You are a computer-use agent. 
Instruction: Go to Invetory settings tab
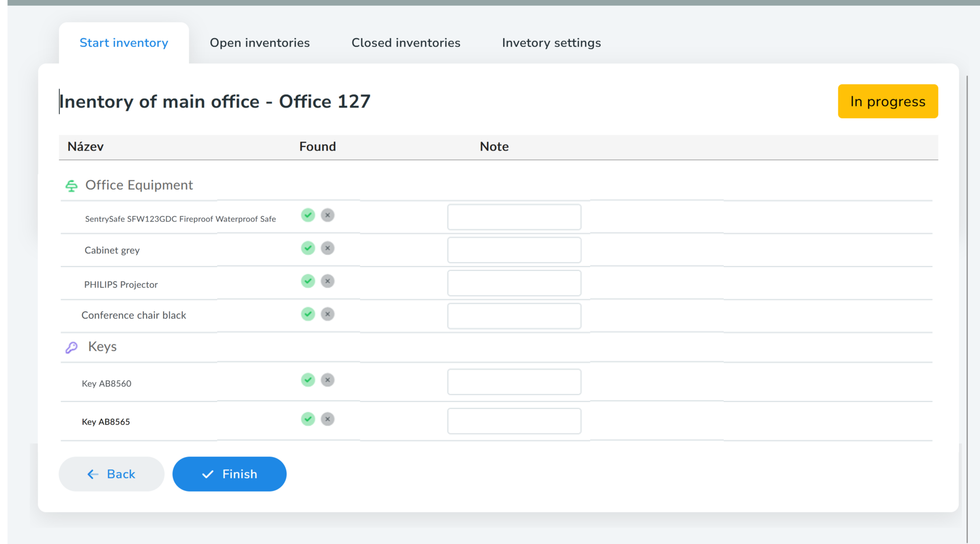551,43
